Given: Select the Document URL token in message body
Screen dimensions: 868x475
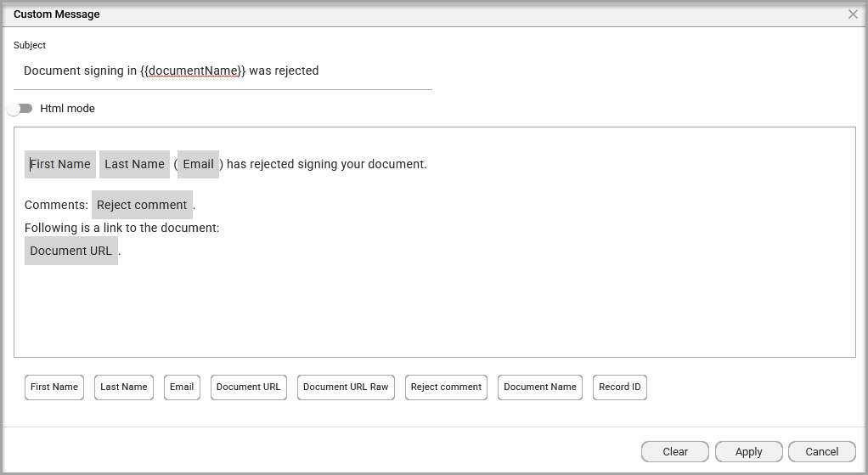Looking at the screenshot, I should 70,251.
